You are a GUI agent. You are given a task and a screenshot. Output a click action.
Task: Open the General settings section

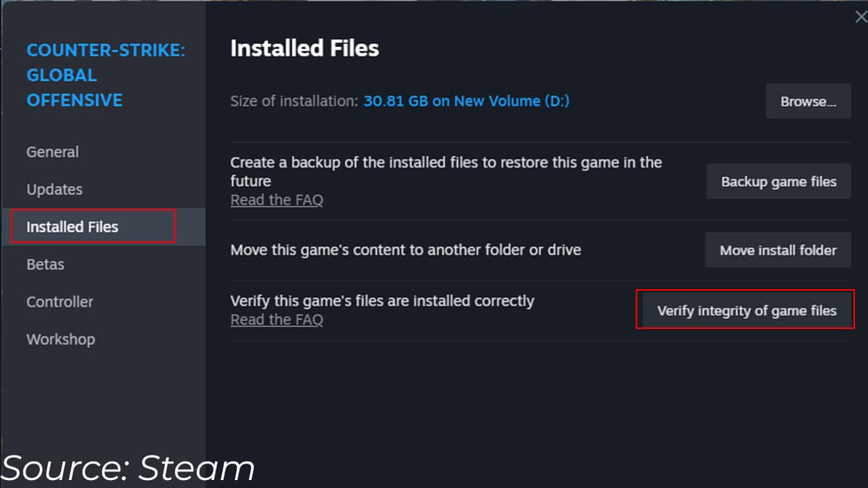[x=52, y=152]
